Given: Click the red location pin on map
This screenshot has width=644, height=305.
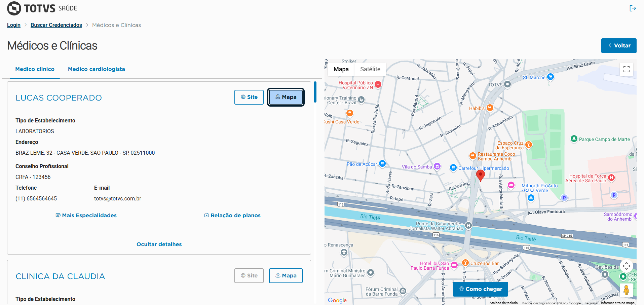Looking at the screenshot, I should coord(481,176).
